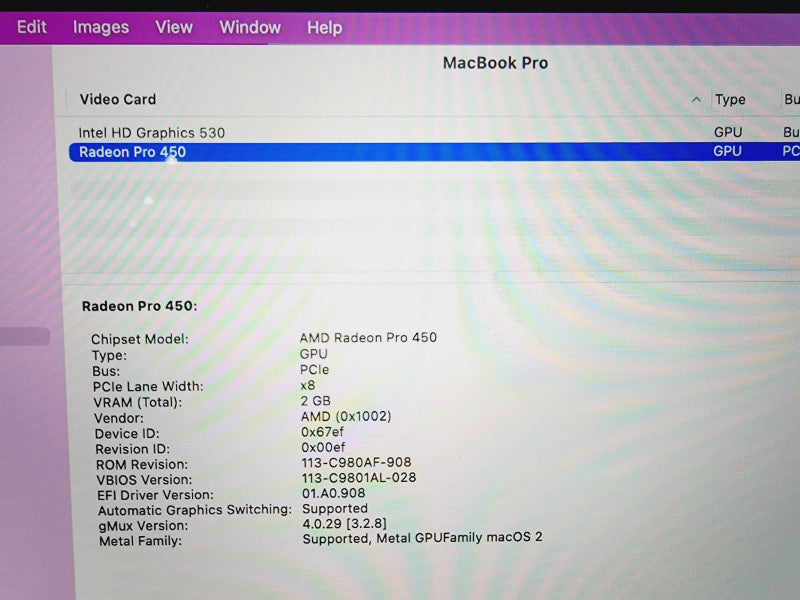Open the Help menu

click(x=324, y=28)
